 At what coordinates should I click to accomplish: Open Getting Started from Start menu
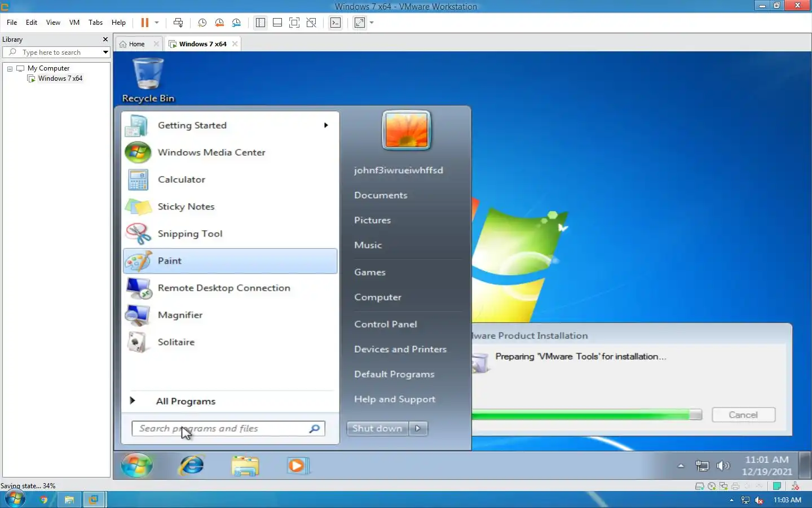pos(230,125)
